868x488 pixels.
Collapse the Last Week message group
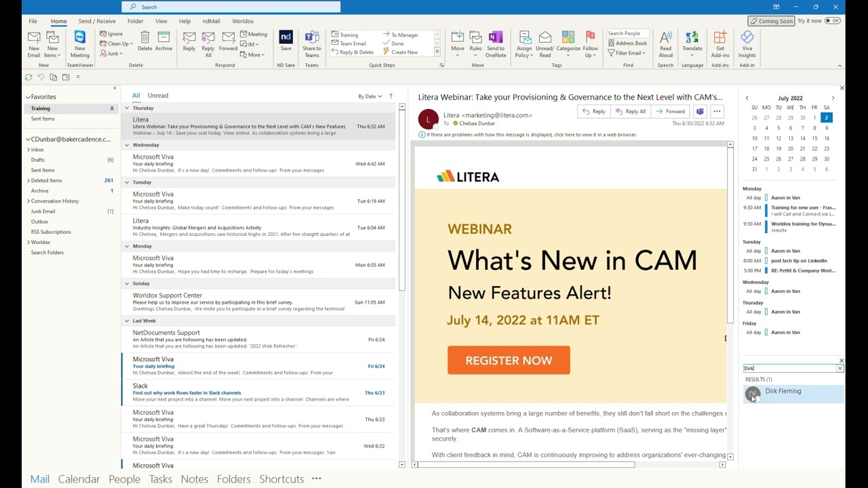coord(126,321)
